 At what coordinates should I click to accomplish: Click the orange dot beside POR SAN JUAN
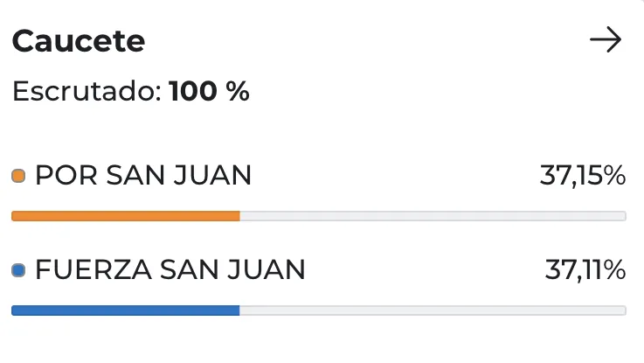[x=19, y=177]
